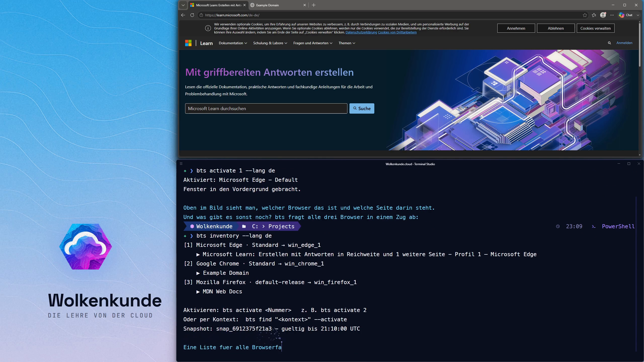Image resolution: width=644 pixels, height=362 pixels.
Task: Click the Wolkenkunde prompt segment
Action: 211,226
